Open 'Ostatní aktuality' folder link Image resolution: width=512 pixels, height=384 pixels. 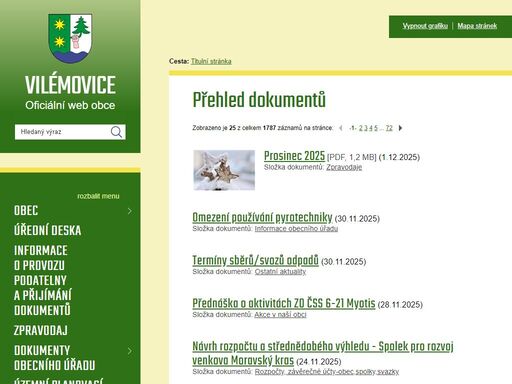pyautogui.click(x=280, y=272)
